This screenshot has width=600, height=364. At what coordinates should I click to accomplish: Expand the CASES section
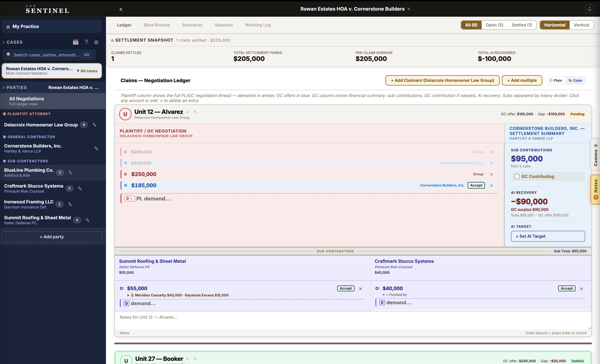point(13,42)
